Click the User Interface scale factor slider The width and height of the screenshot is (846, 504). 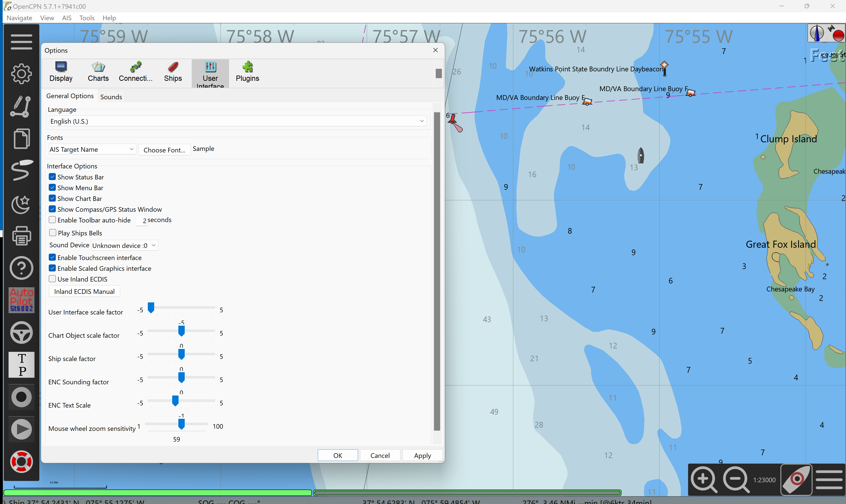point(181,308)
